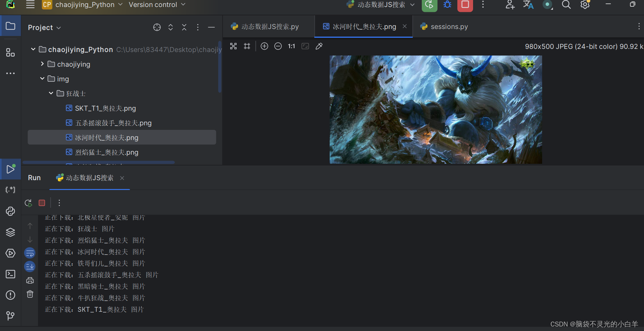
Task: Open Run panel more options
Action: (59, 203)
